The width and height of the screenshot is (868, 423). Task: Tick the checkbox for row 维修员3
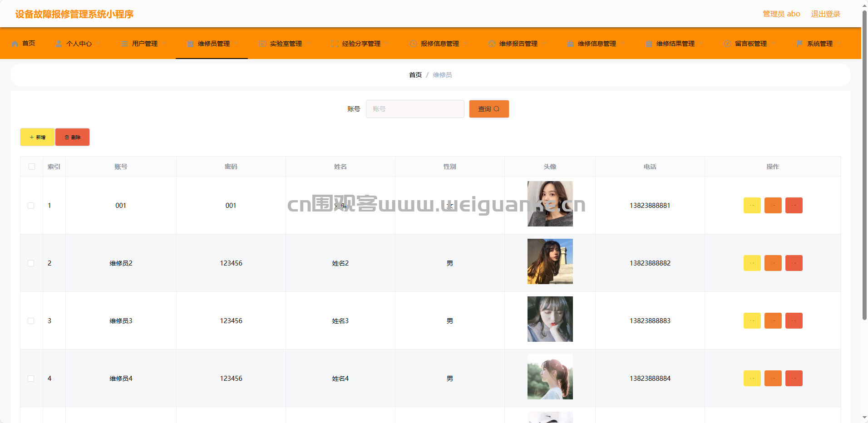31,321
